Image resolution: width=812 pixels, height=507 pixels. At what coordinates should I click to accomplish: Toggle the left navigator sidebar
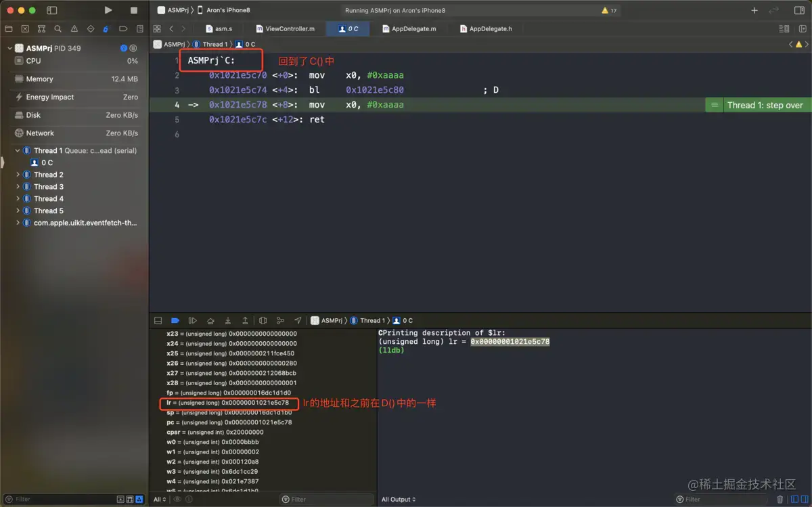coord(52,10)
